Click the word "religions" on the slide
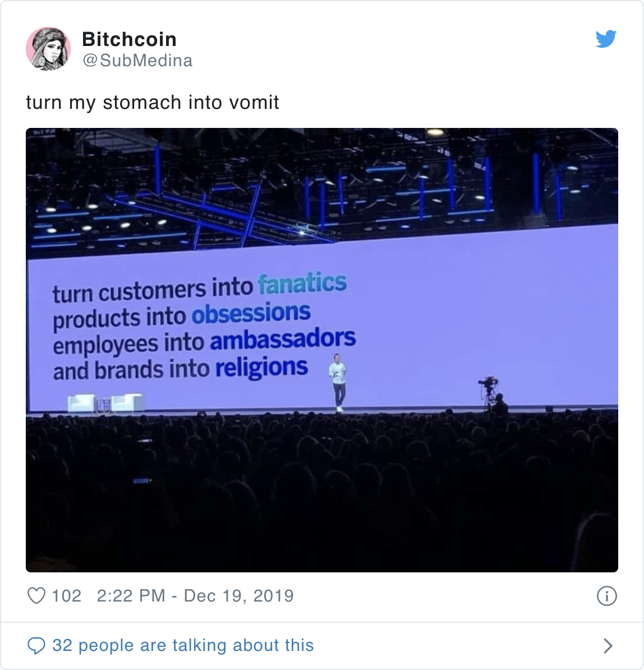644x670 pixels. pyautogui.click(x=261, y=367)
